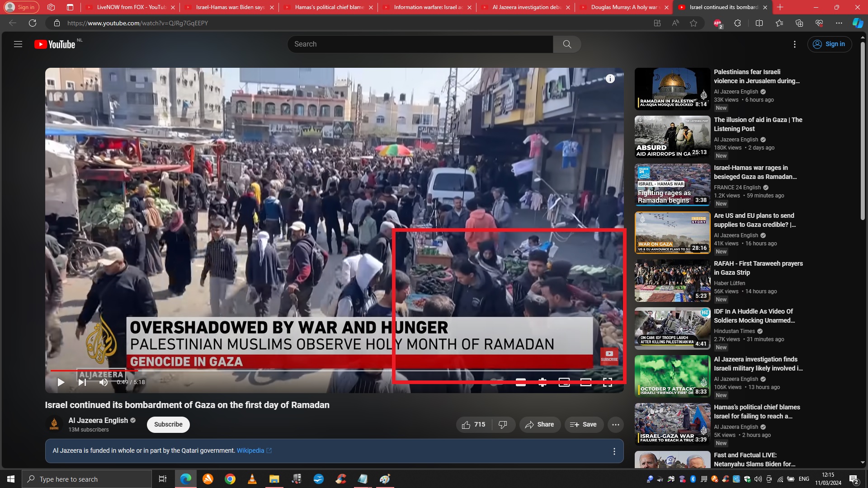Mute the video volume
Screen dimensions: 868x488
pos(104,382)
